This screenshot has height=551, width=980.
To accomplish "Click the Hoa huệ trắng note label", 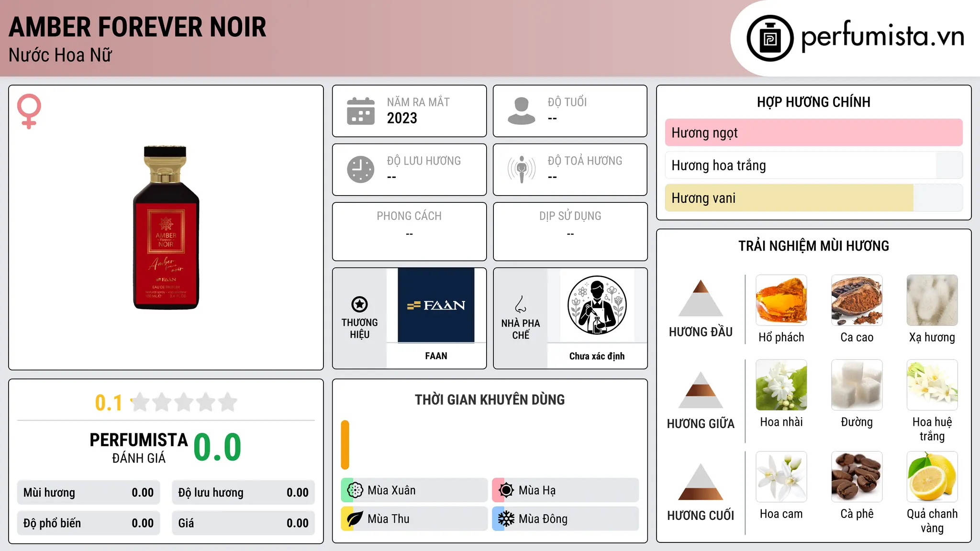I will point(932,429).
